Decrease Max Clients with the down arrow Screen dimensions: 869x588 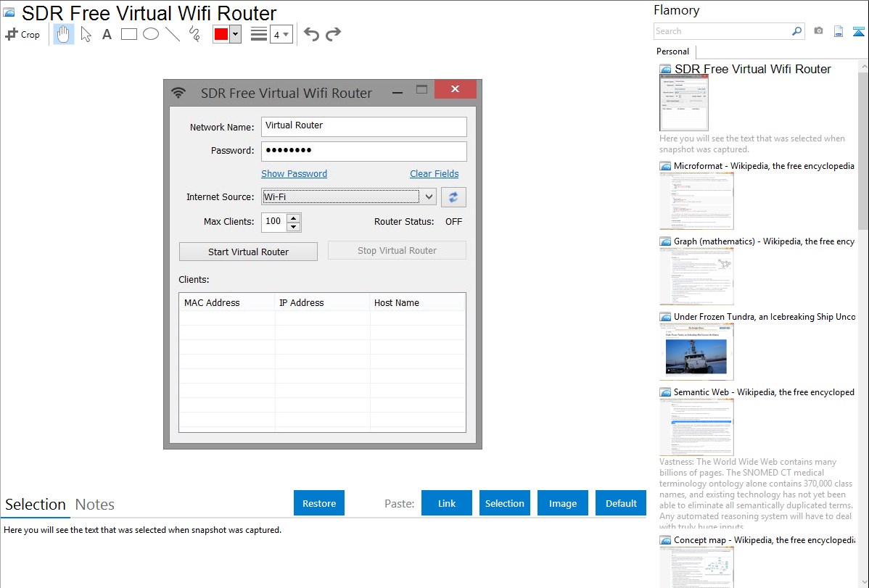294,227
